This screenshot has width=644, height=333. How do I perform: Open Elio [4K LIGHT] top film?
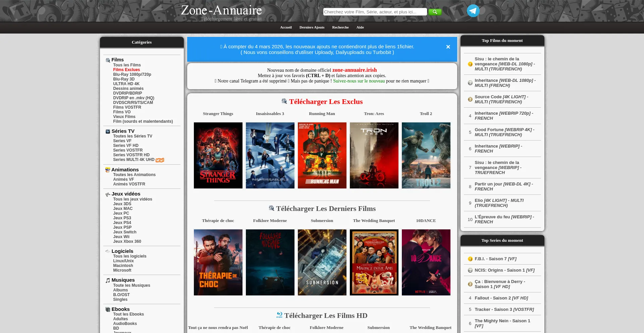[499, 203]
